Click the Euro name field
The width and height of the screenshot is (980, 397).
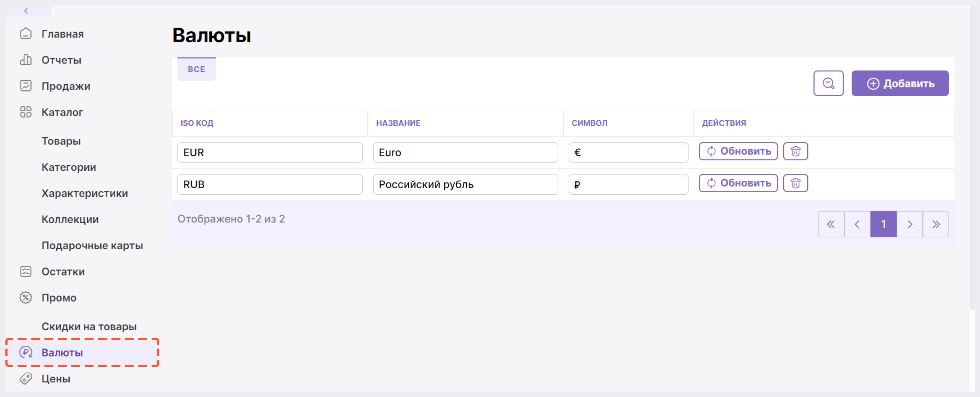point(465,152)
